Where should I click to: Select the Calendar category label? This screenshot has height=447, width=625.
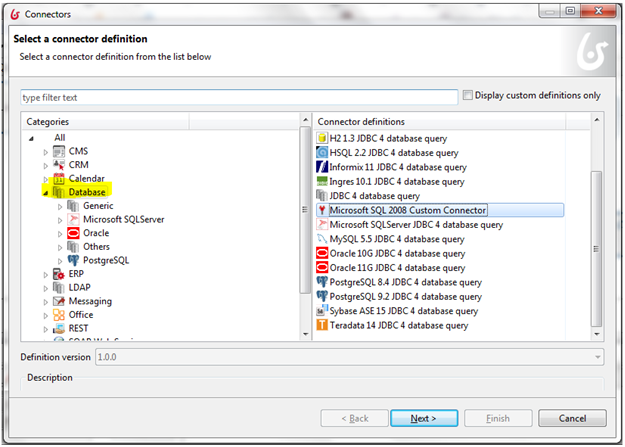click(x=86, y=179)
